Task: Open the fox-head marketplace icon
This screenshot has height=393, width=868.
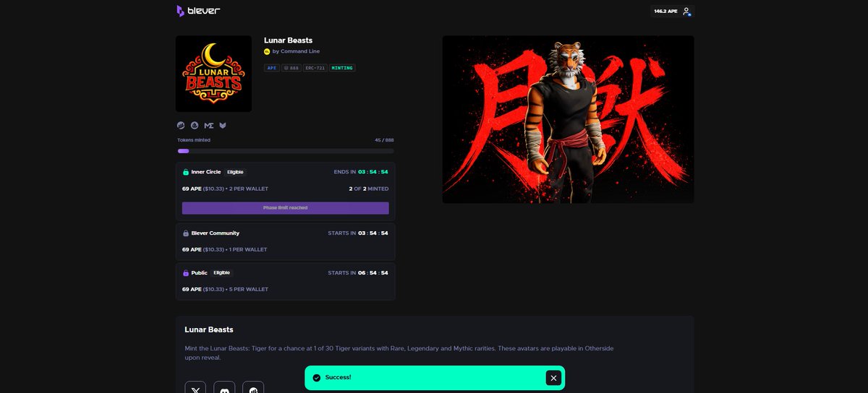Action: [x=223, y=125]
